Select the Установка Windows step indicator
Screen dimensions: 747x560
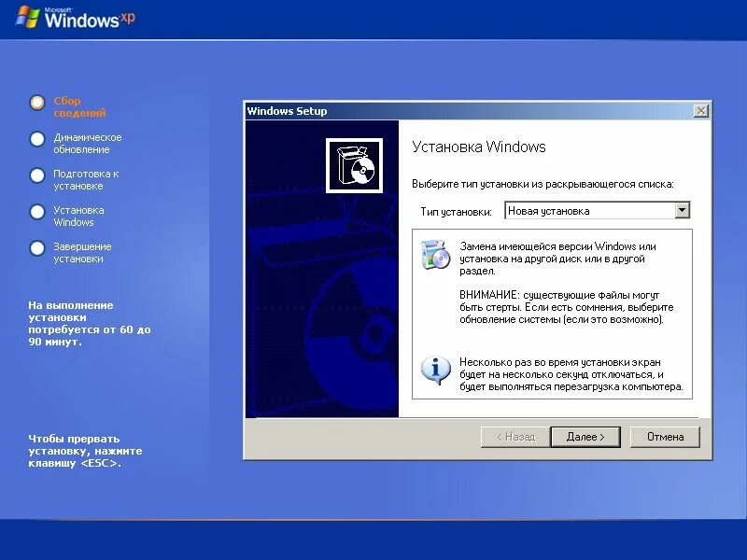[37, 212]
